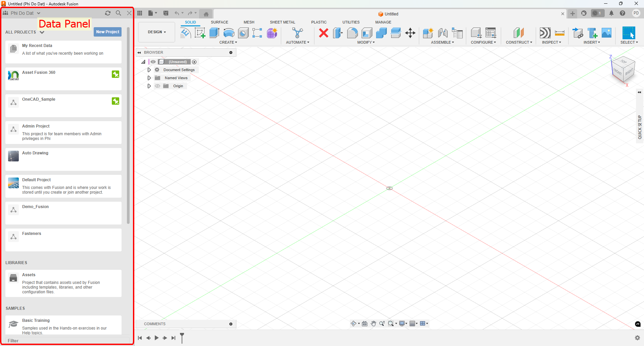The image size is (644, 346).
Task: Refresh the data panel contents
Action: pyautogui.click(x=108, y=13)
